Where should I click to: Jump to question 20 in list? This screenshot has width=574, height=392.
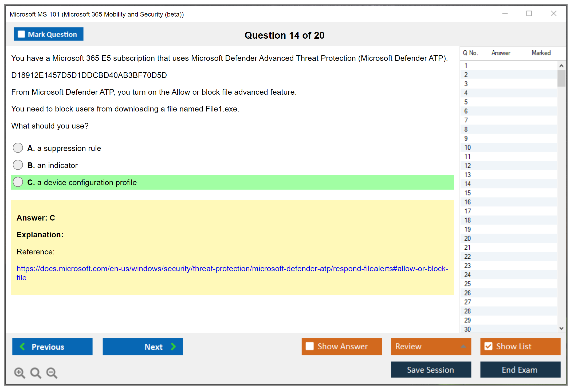click(467, 238)
